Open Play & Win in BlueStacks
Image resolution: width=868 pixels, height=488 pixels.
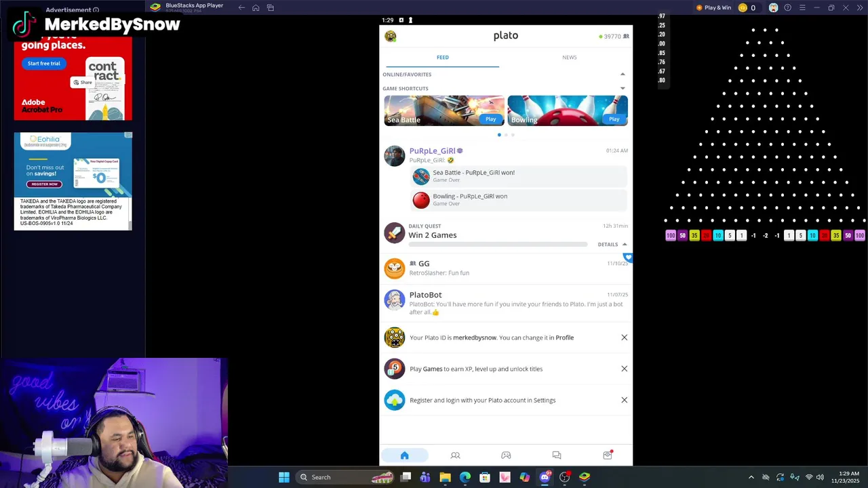(713, 7)
